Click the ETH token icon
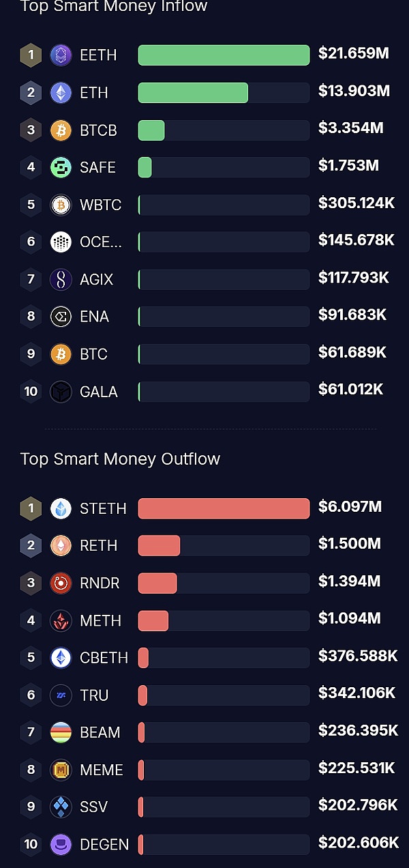 [61, 93]
